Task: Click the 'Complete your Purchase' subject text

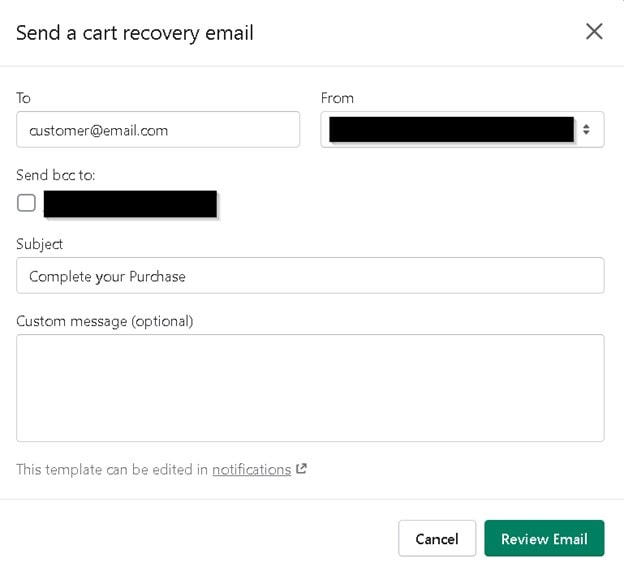Action: [x=107, y=276]
